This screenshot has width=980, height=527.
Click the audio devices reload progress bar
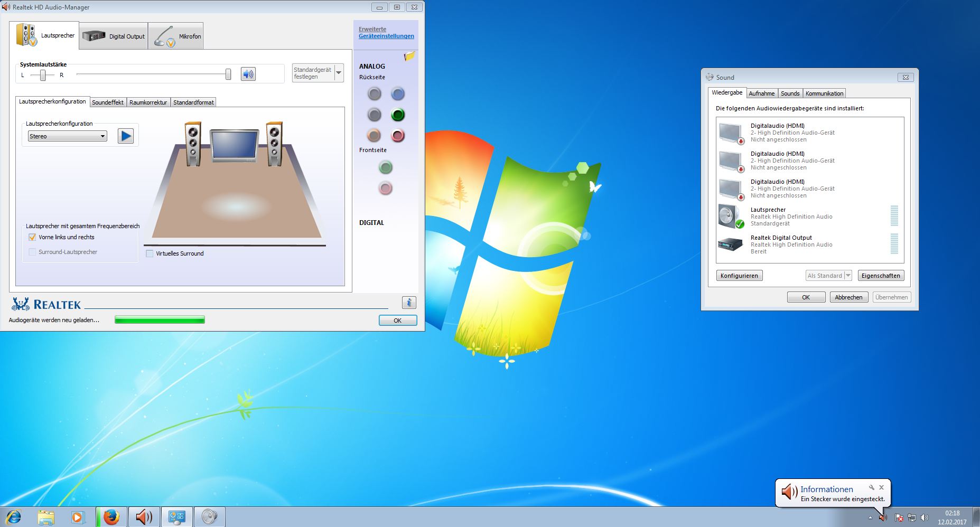(160, 320)
